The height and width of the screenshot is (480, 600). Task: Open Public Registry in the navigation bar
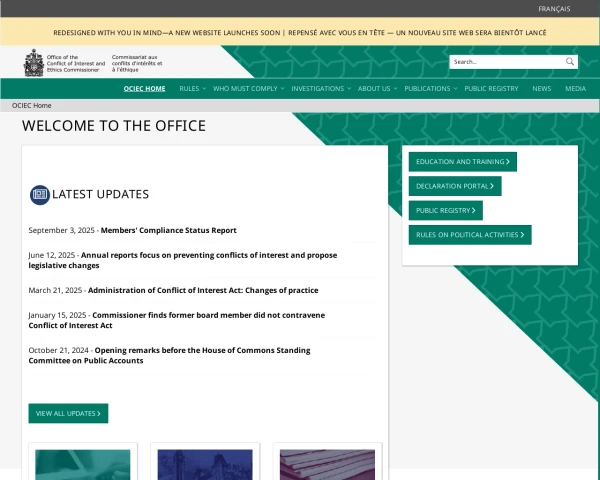pyautogui.click(x=491, y=88)
